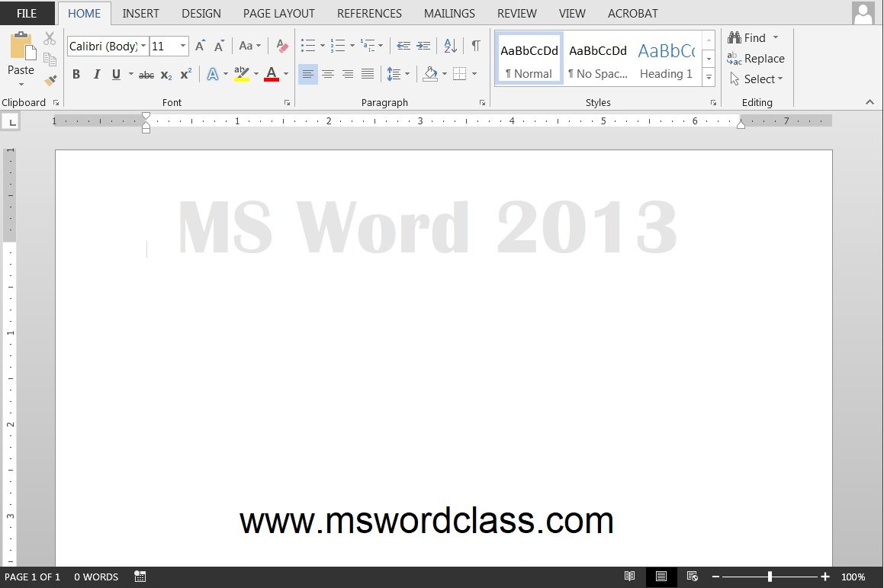The image size is (884, 588).
Task: Open the Bullets dropdown arrow
Action: (323, 46)
